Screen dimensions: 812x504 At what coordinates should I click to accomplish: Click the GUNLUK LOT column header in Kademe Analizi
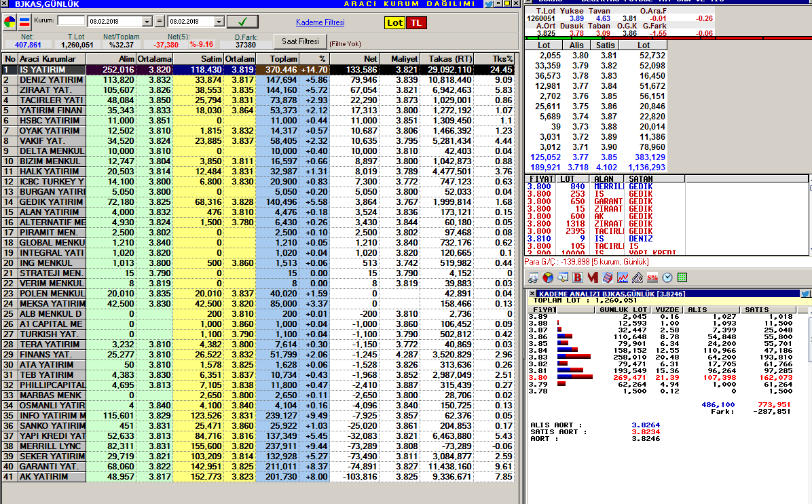[x=623, y=309]
